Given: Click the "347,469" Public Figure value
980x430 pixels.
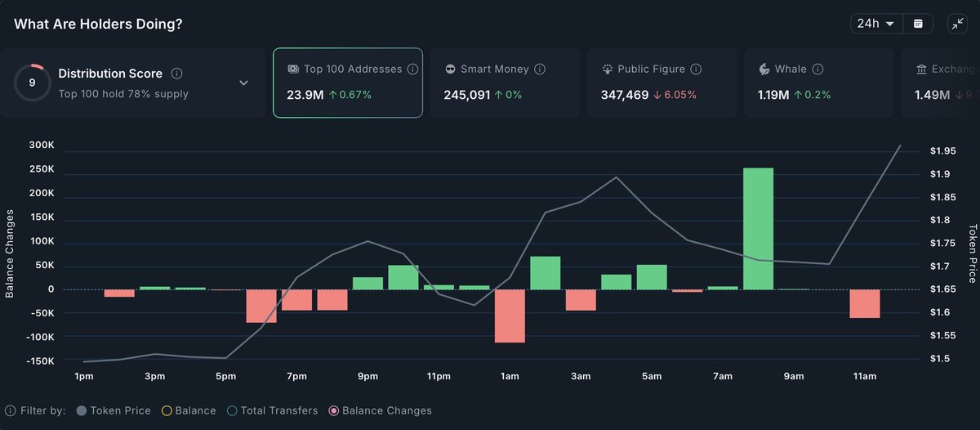Looking at the screenshot, I should pyautogui.click(x=624, y=95).
